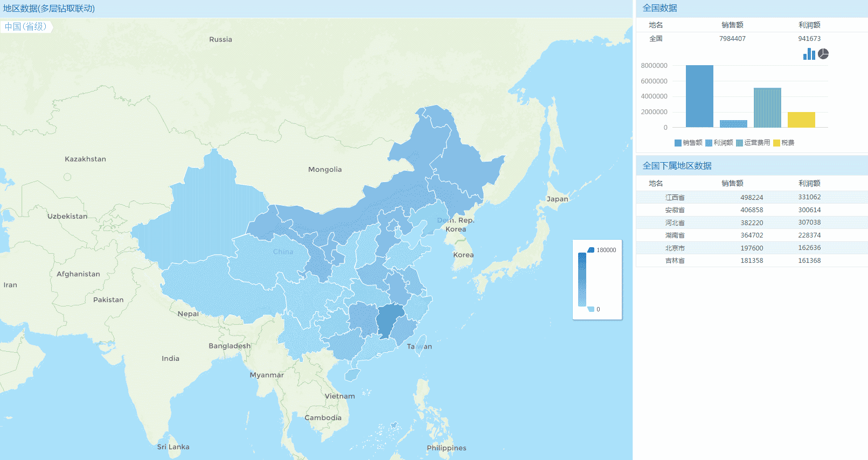Image resolution: width=868 pixels, height=460 pixels.
Task: Click the Mongolia label on the map
Action: pos(325,169)
